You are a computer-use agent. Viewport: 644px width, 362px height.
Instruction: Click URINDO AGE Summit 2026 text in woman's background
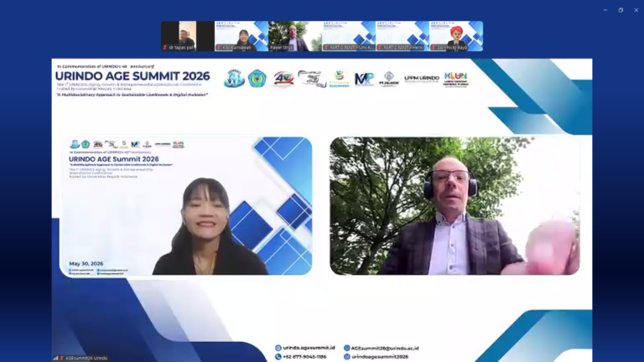114,159
